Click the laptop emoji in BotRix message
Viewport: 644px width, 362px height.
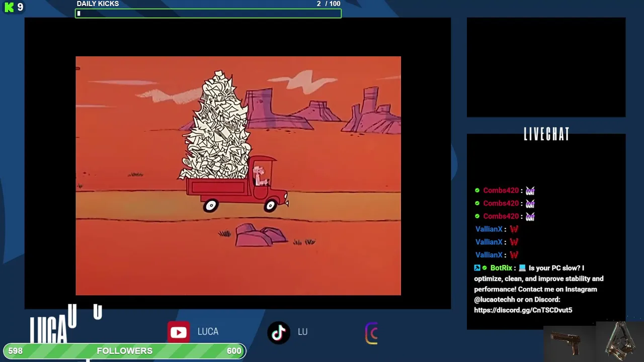(522, 268)
